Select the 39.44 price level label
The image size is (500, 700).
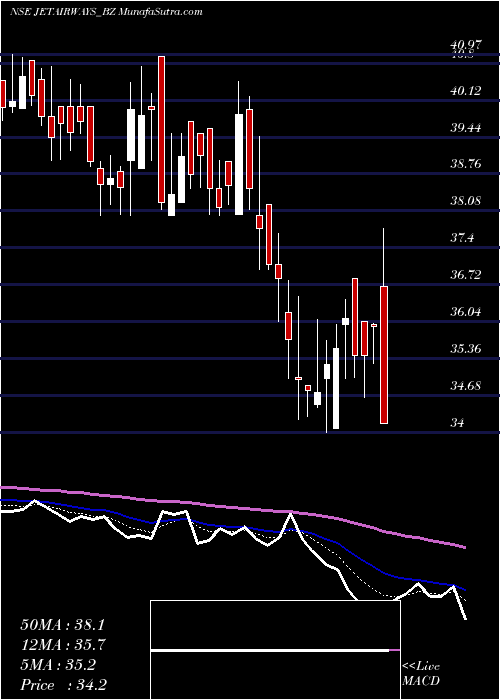[467, 128]
